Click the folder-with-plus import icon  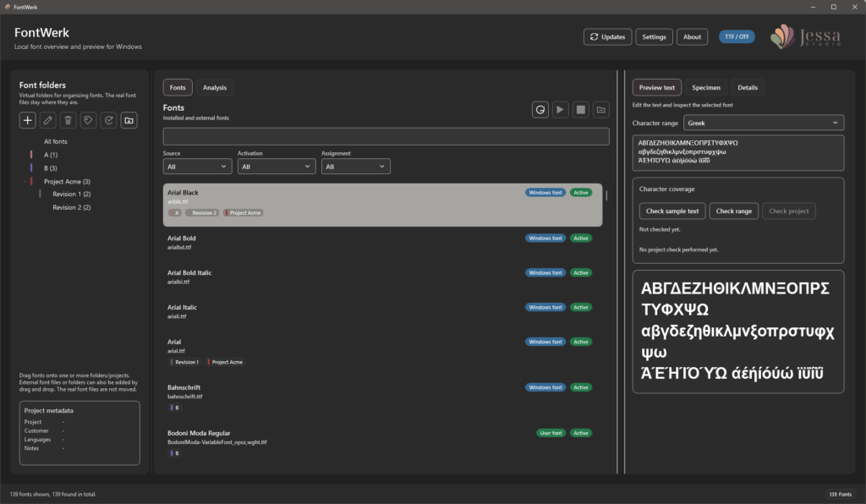tap(129, 120)
